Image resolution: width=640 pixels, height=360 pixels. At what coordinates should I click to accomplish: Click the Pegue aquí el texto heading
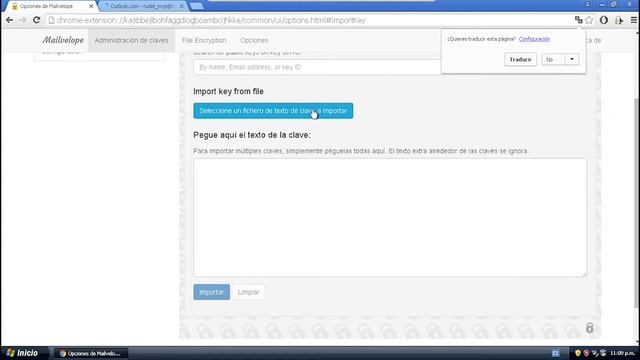coord(252,135)
